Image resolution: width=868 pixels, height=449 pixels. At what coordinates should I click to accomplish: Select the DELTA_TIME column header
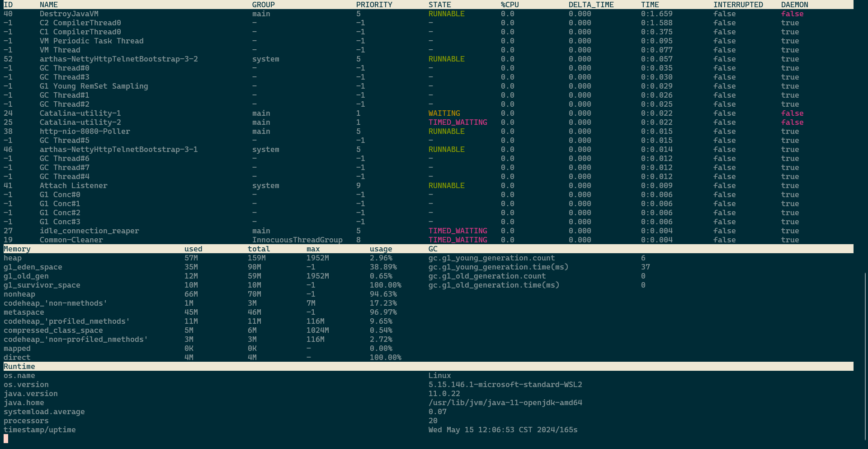pos(591,5)
